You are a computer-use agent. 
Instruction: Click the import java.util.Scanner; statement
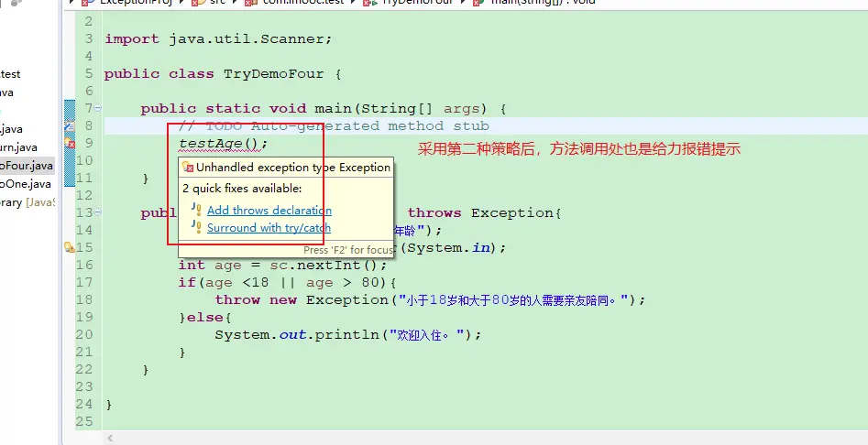tap(218, 39)
